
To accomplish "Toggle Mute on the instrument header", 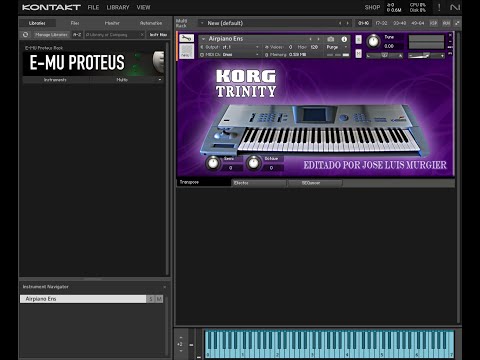I will [358, 53].
